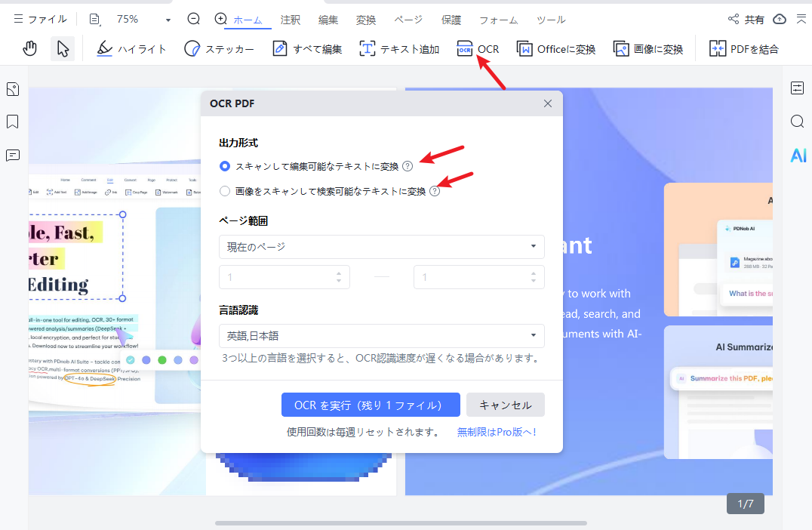Click the Officeに変換 tool
Image resolution: width=812 pixels, height=530 pixels.
point(555,49)
